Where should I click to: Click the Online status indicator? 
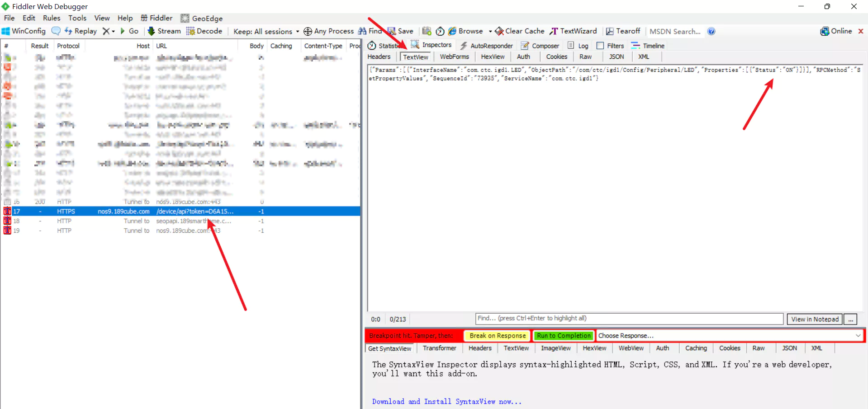836,31
